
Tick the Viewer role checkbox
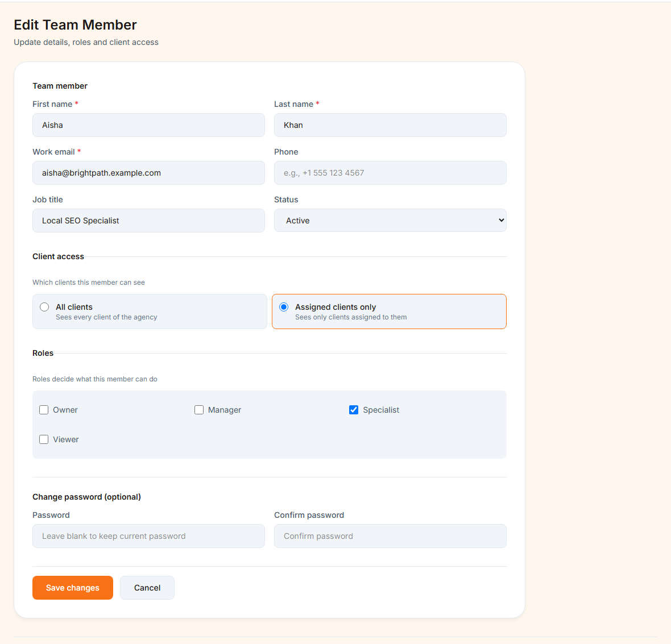(44, 439)
